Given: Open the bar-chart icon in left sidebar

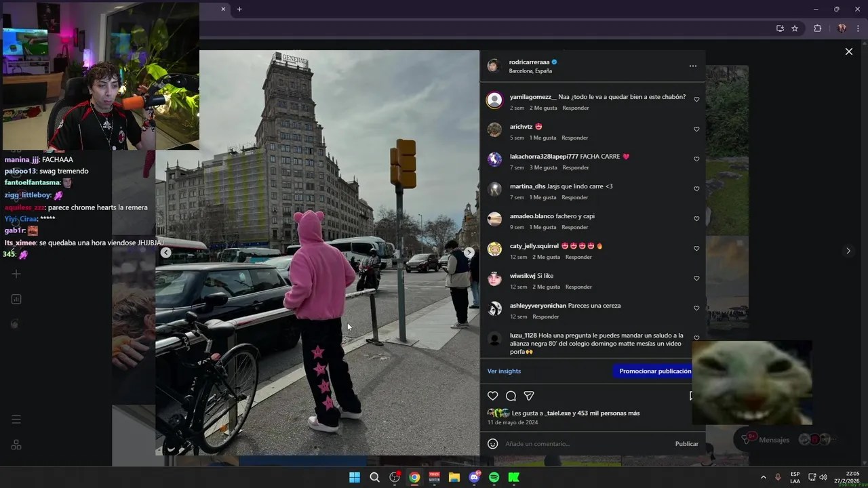Looking at the screenshot, I should [16, 299].
